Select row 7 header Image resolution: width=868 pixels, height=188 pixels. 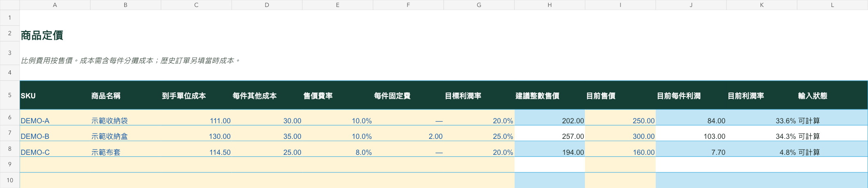(10, 133)
